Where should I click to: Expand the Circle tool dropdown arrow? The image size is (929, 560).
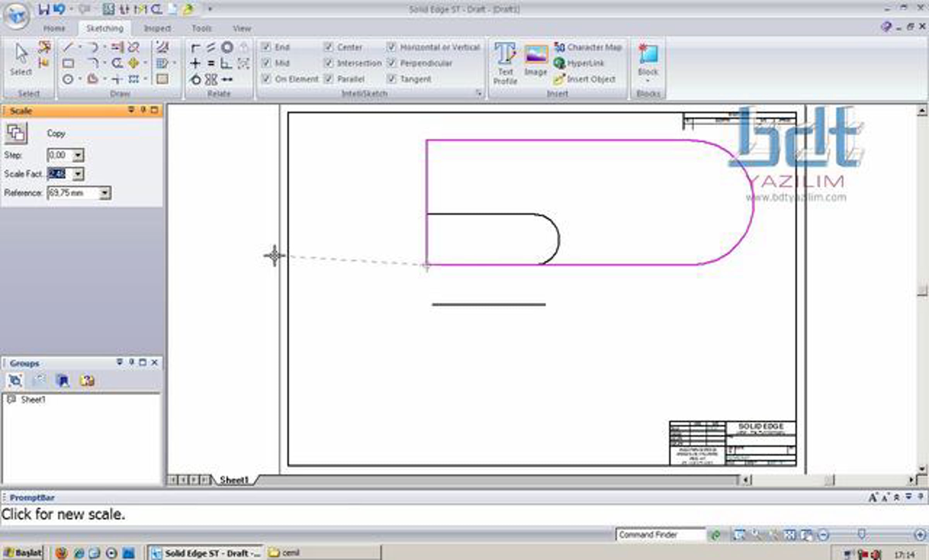tap(80, 79)
